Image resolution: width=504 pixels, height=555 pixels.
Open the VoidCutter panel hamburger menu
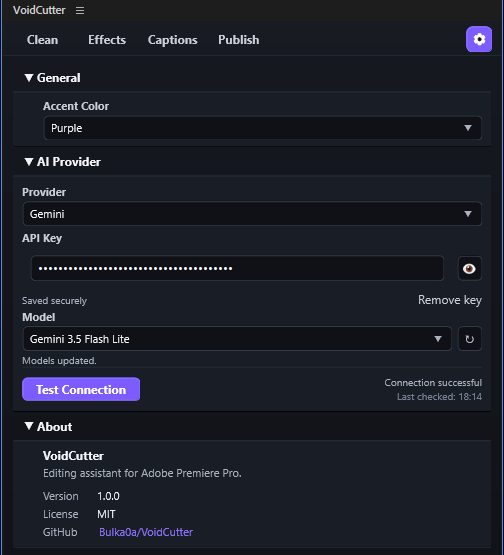pos(80,11)
